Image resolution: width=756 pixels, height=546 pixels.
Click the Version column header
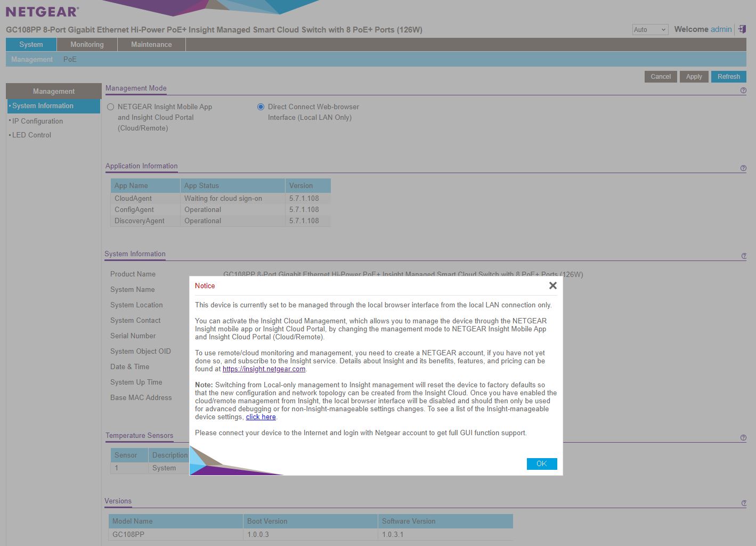pos(308,185)
